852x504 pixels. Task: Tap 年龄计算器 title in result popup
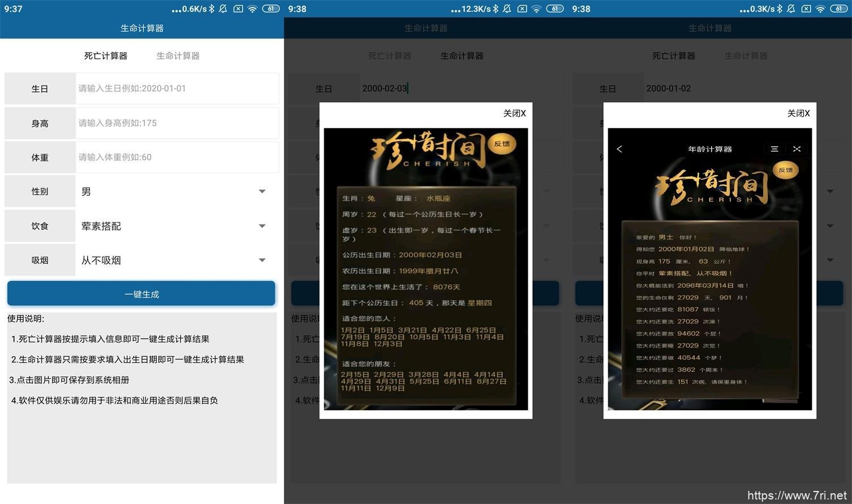coord(710,149)
